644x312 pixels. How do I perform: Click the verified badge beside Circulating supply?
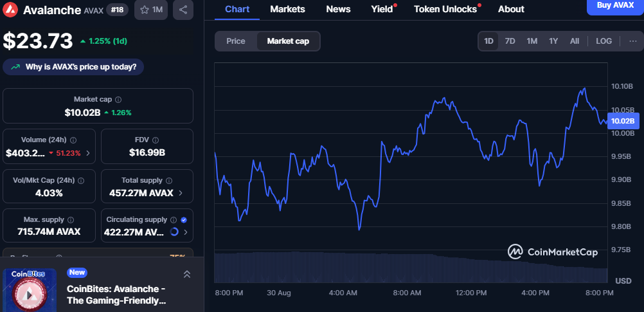click(x=184, y=220)
